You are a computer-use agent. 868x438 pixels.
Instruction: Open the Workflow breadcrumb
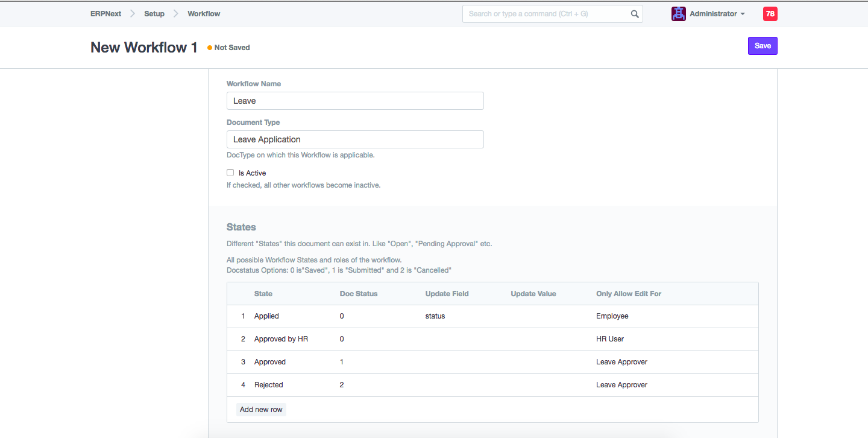coord(204,14)
